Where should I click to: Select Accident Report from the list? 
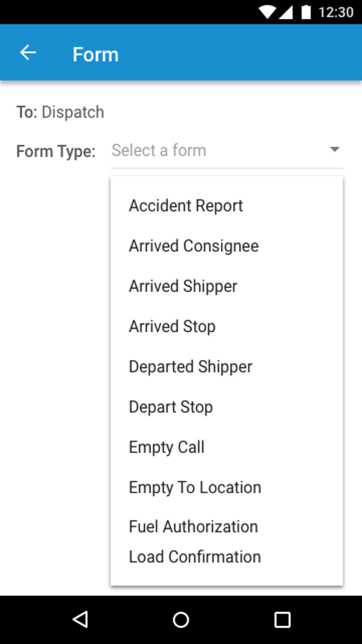click(186, 206)
